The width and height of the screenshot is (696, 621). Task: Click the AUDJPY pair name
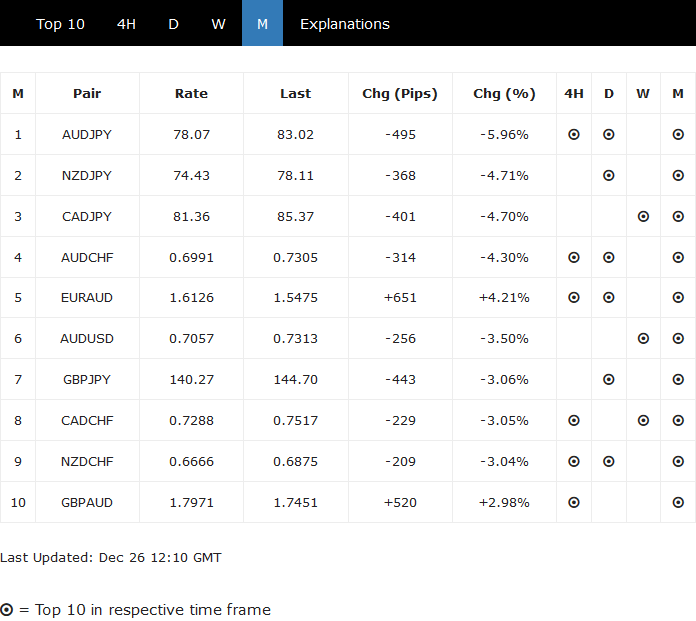pyautogui.click(x=87, y=134)
